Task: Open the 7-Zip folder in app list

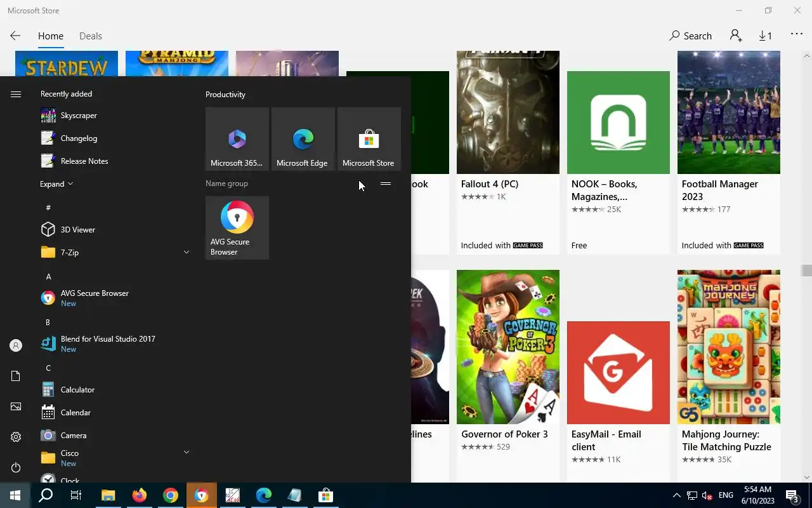Action: [x=114, y=253]
